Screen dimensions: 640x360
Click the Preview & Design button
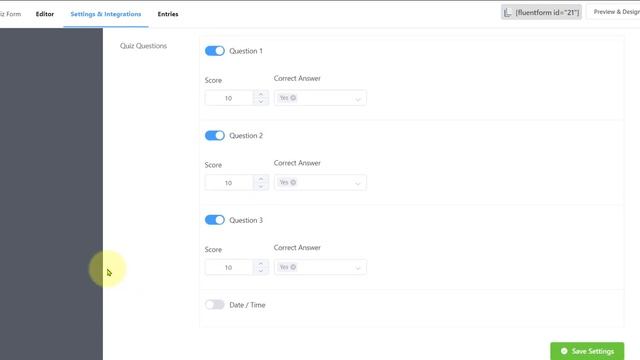(613, 12)
